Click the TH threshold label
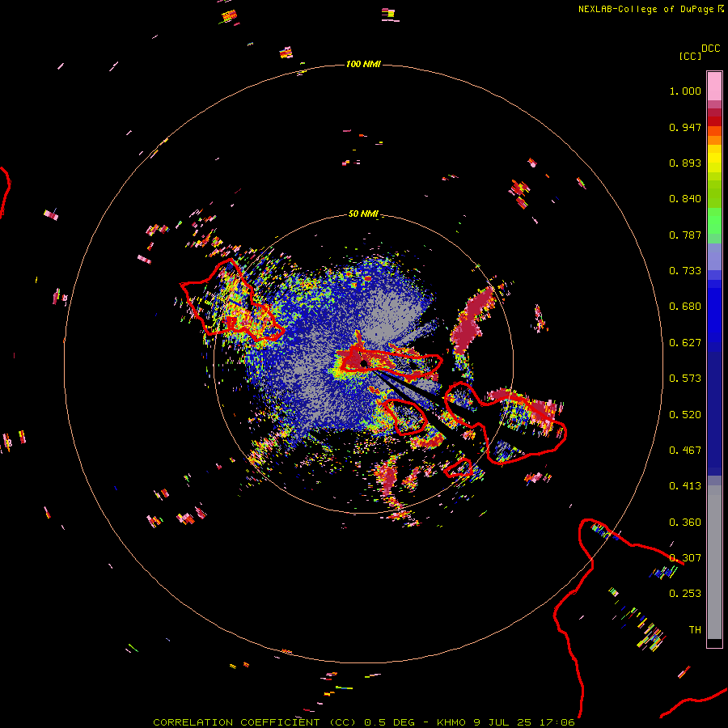The width and height of the screenshot is (728, 728). click(x=695, y=630)
